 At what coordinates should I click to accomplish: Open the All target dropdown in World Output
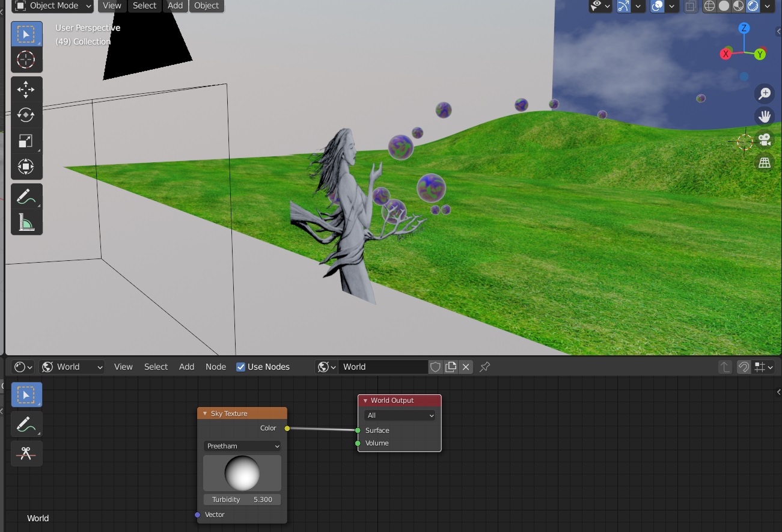pyautogui.click(x=400, y=415)
